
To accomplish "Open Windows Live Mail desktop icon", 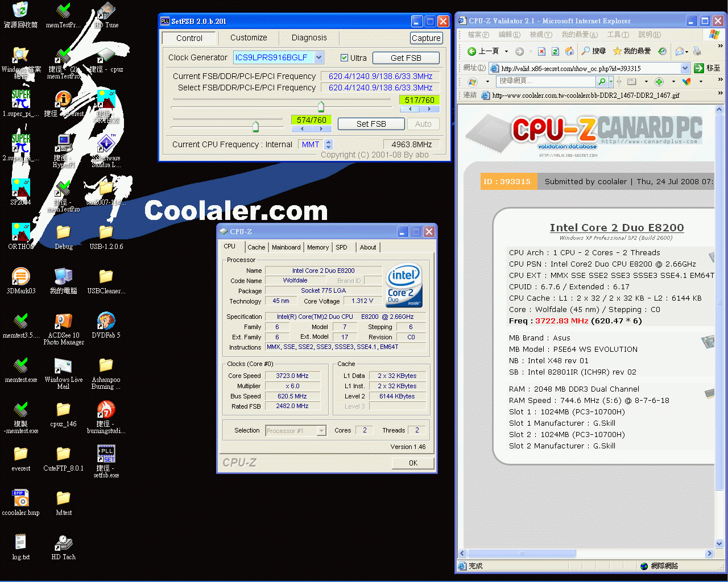I will (x=64, y=366).
